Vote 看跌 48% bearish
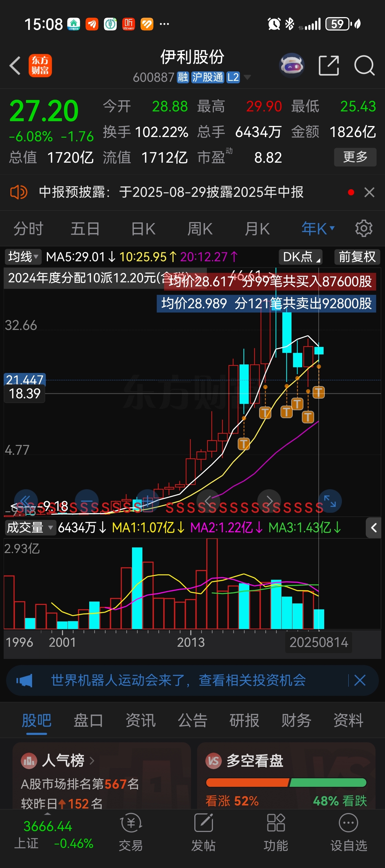 pos(340,801)
